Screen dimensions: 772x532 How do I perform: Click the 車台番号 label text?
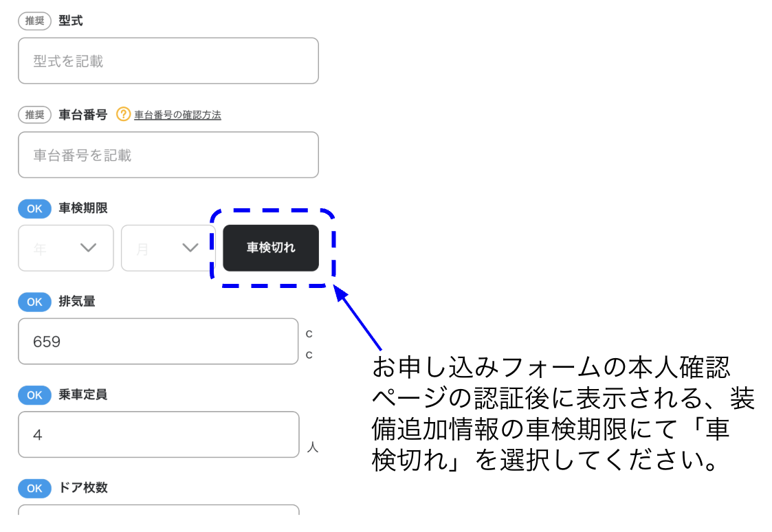tap(82, 115)
